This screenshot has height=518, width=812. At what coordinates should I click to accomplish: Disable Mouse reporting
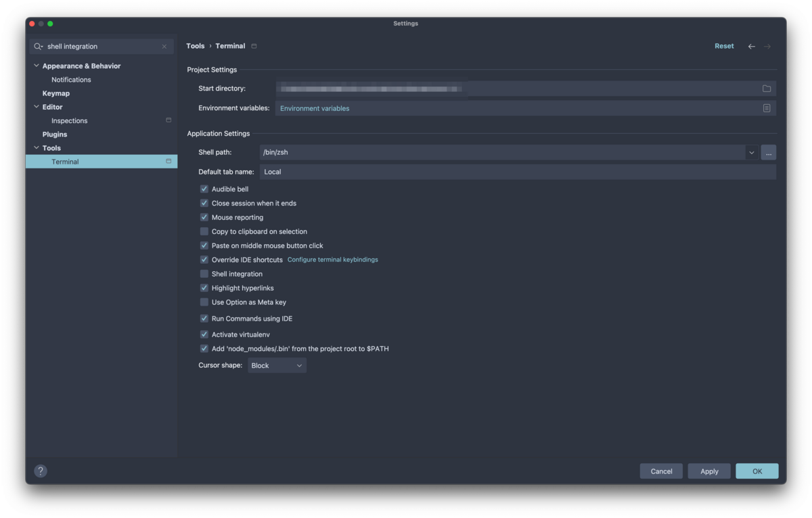click(x=204, y=217)
